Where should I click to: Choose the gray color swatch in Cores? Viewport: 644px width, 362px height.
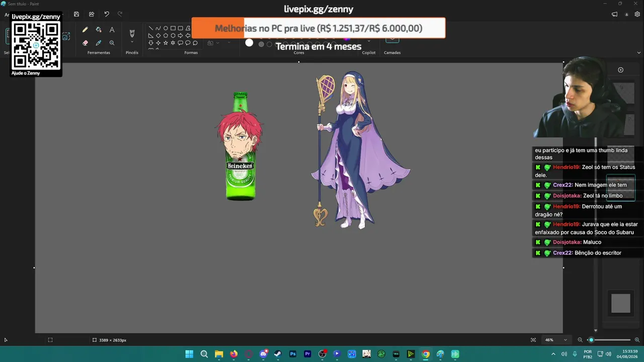(x=261, y=44)
